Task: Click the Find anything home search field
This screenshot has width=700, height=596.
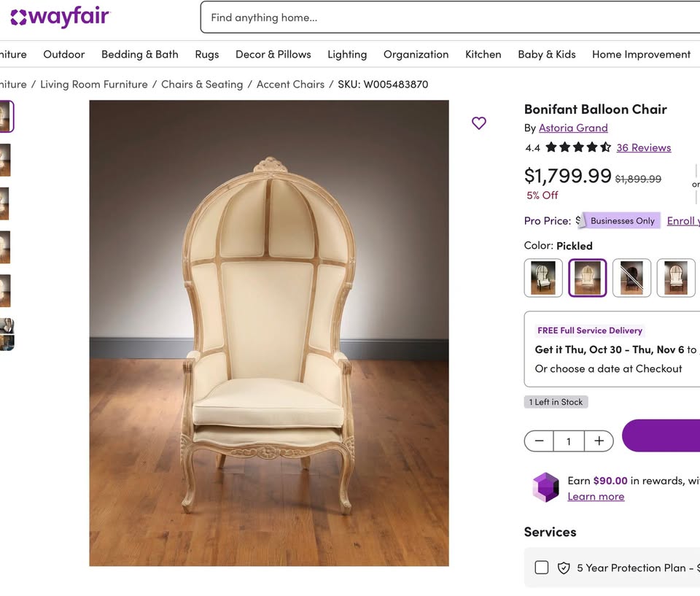Action: coord(437,18)
